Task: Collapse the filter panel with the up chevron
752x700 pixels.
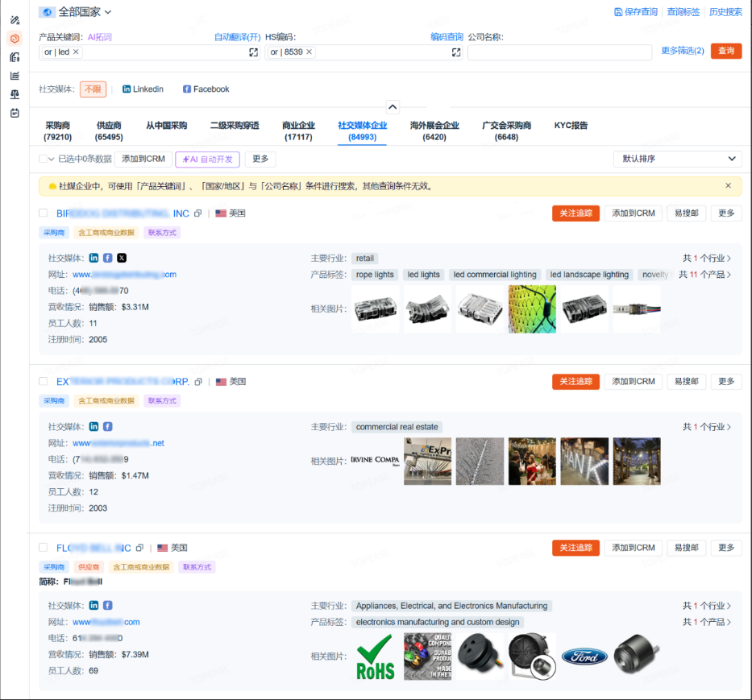Action: point(393,106)
